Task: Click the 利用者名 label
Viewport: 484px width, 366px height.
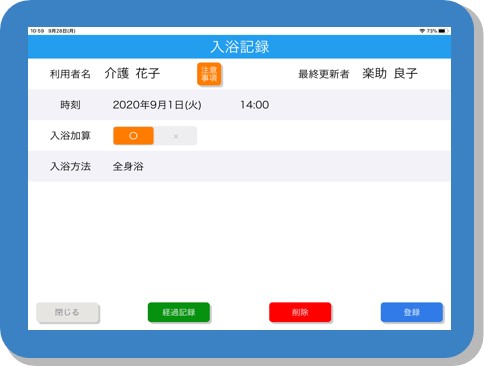Action: [70, 74]
